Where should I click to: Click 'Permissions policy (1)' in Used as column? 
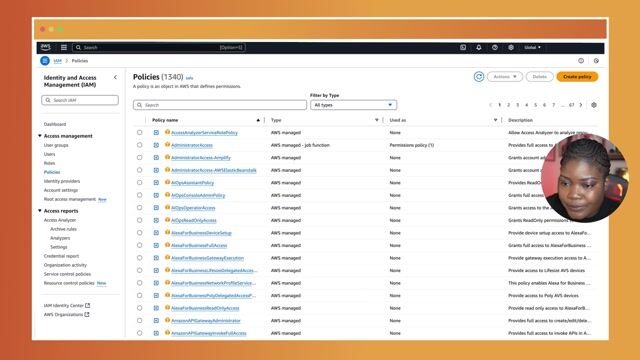point(411,145)
